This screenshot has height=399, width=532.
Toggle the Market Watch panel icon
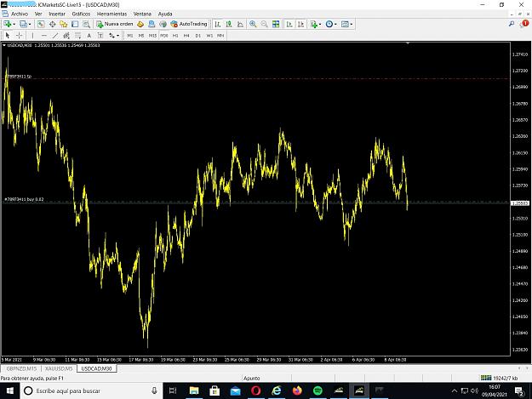(x=41, y=24)
